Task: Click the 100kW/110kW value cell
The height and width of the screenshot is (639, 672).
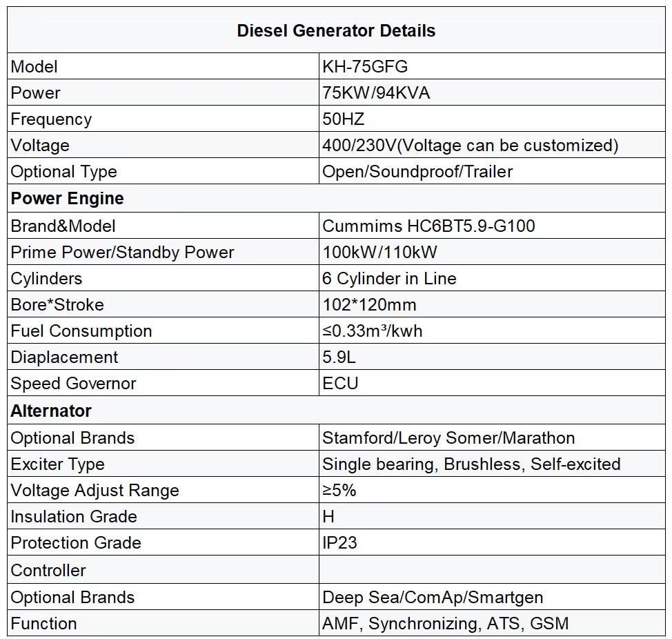Action: [x=492, y=252]
